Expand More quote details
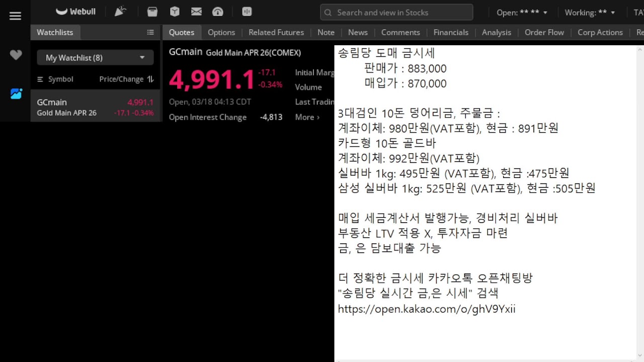Viewport: 644px width, 362px height. pyautogui.click(x=307, y=117)
